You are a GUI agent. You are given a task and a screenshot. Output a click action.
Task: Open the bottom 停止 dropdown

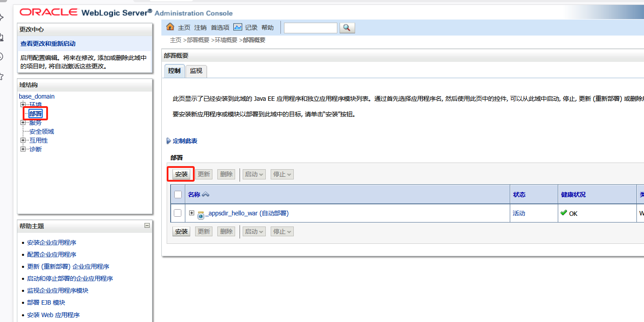click(x=282, y=231)
